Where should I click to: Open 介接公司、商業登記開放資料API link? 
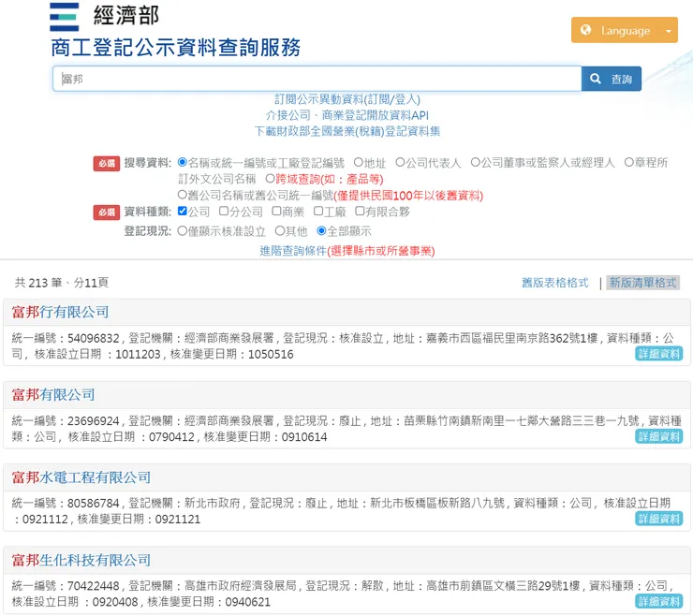click(346, 115)
